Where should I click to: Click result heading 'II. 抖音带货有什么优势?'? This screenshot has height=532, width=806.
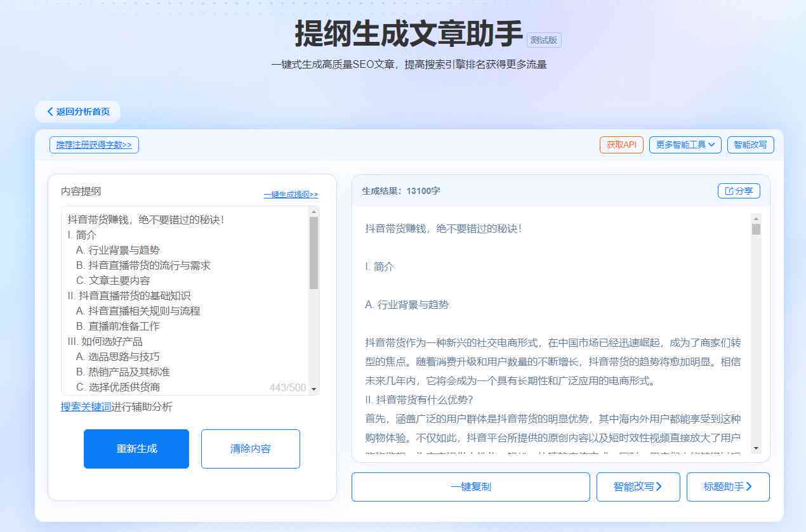[420, 399]
